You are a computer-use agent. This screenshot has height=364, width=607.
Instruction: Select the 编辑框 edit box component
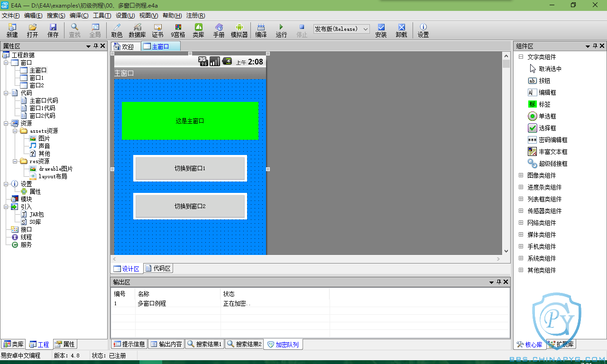click(542, 92)
